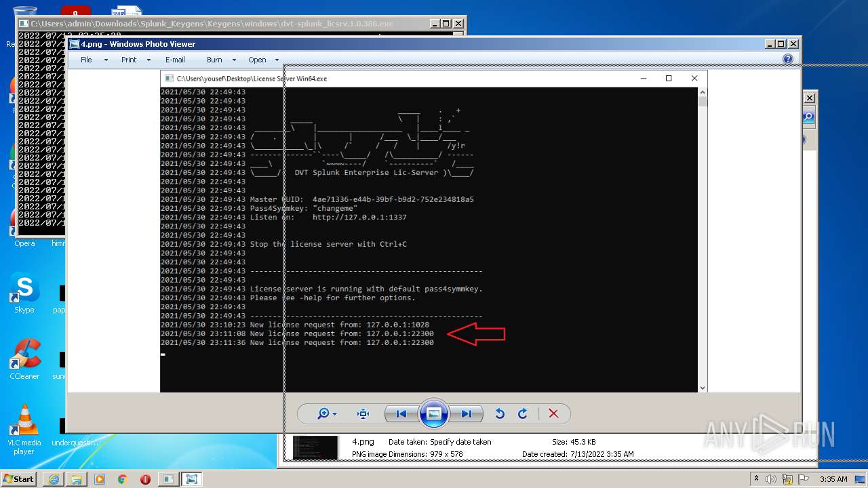This screenshot has width=868, height=488.
Task: Select the VLC media player desktop icon
Action: 24,430
